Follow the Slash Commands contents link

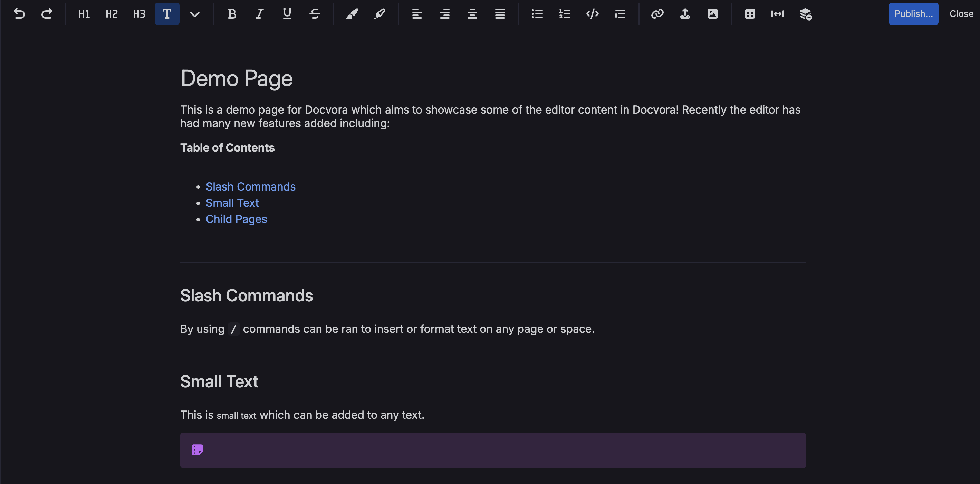(x=251, y=187)
